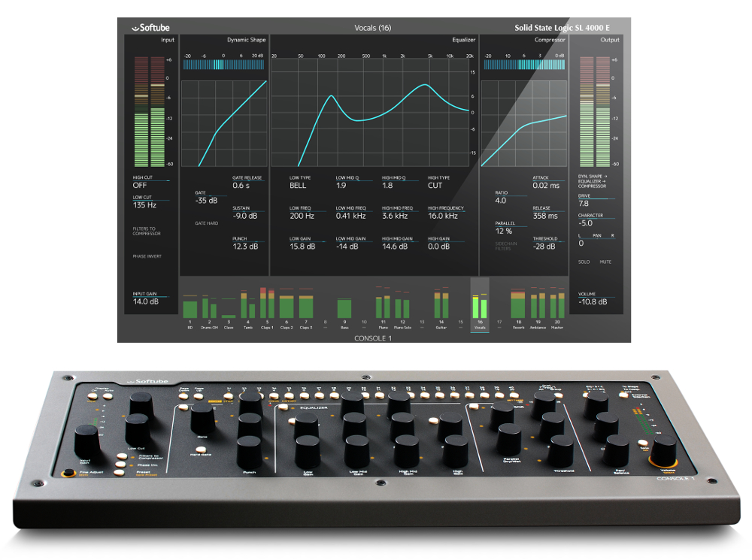The height and width of the screenshot is (560, 752).
Task: Push the hardware Hard Gate button
Action: click(201, 450)
